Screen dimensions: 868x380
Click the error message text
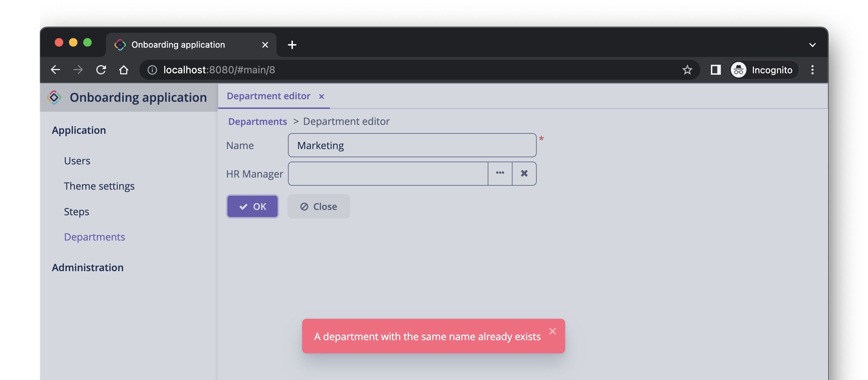click(427, 337)
